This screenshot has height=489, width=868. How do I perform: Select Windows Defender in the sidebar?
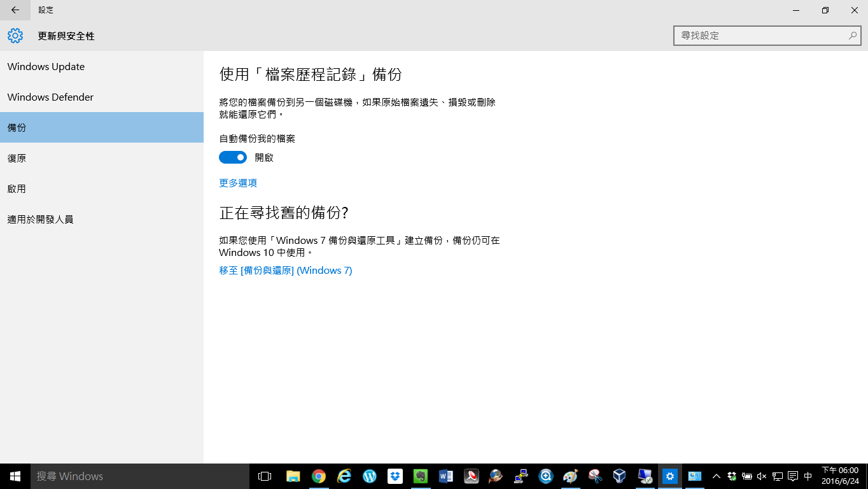(102, 97)
